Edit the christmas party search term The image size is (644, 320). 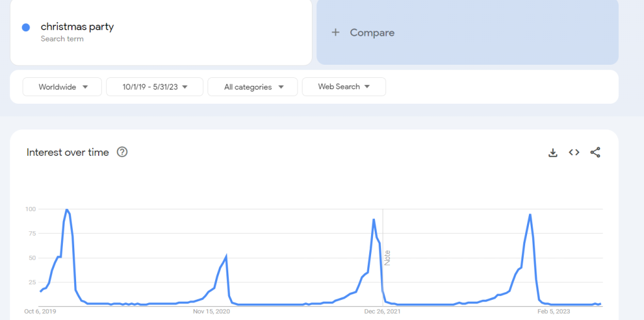[77, 26]
